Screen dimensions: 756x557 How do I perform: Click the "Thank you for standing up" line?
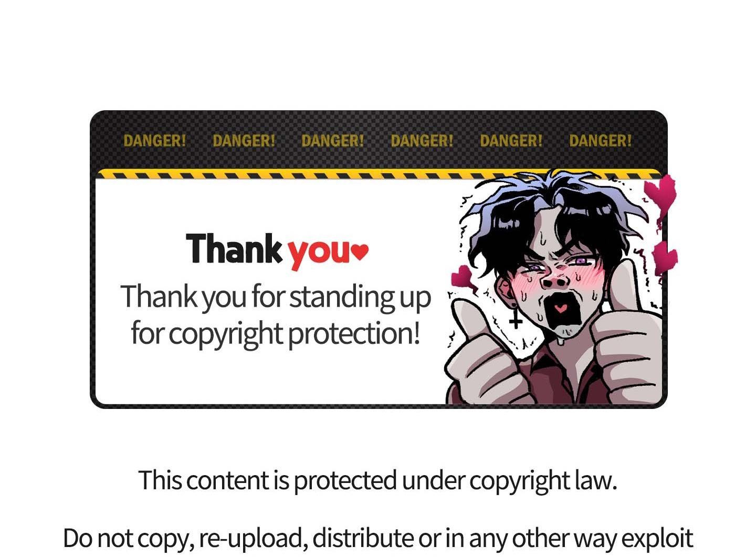point(276,297)
